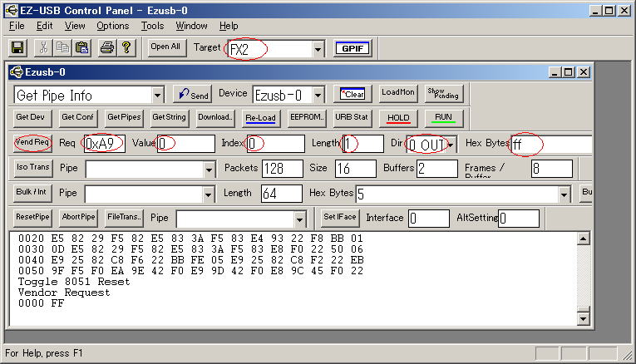
Task: Click the Download button
Action: (x=215, y=118)
